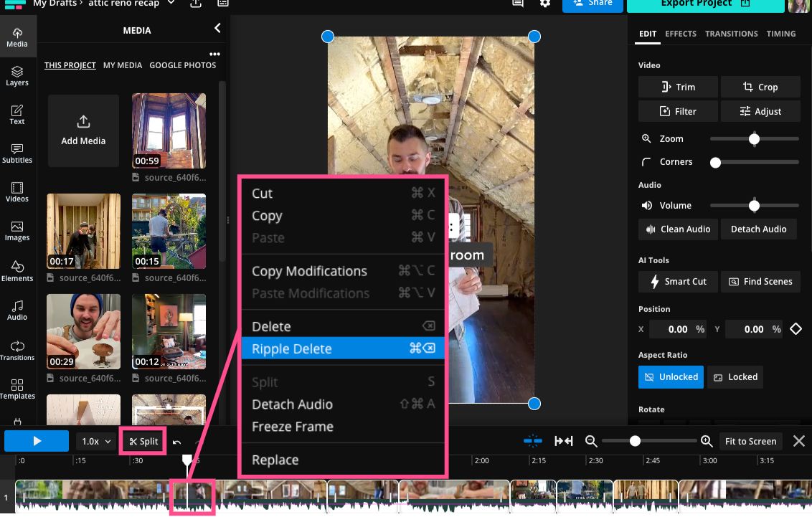
Task: Open the Subtitles panel
Action: tap(17, 153)
